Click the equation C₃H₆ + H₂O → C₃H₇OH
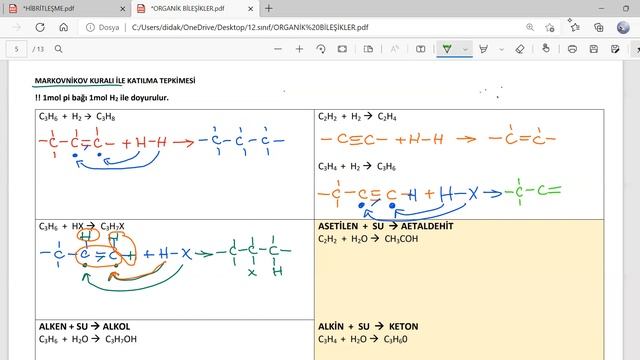This screenshot has height=360, width=640. pyautogui.click(x=88, y=339)
